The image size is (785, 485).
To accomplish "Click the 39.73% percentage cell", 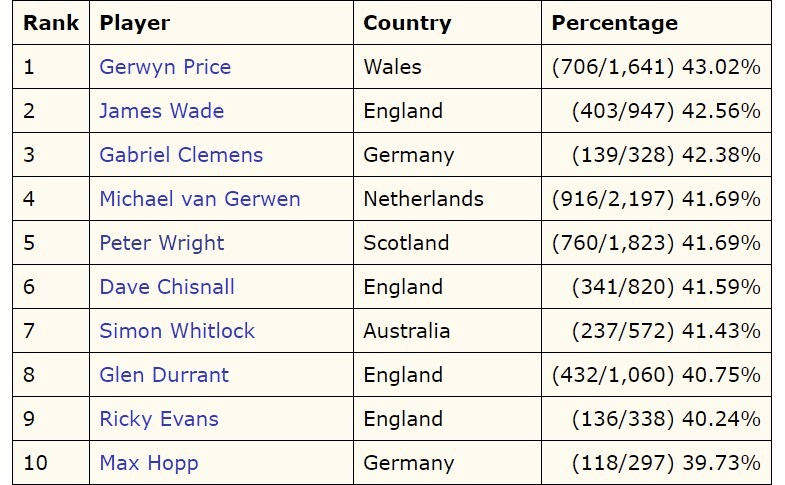I will coord(666,463).
